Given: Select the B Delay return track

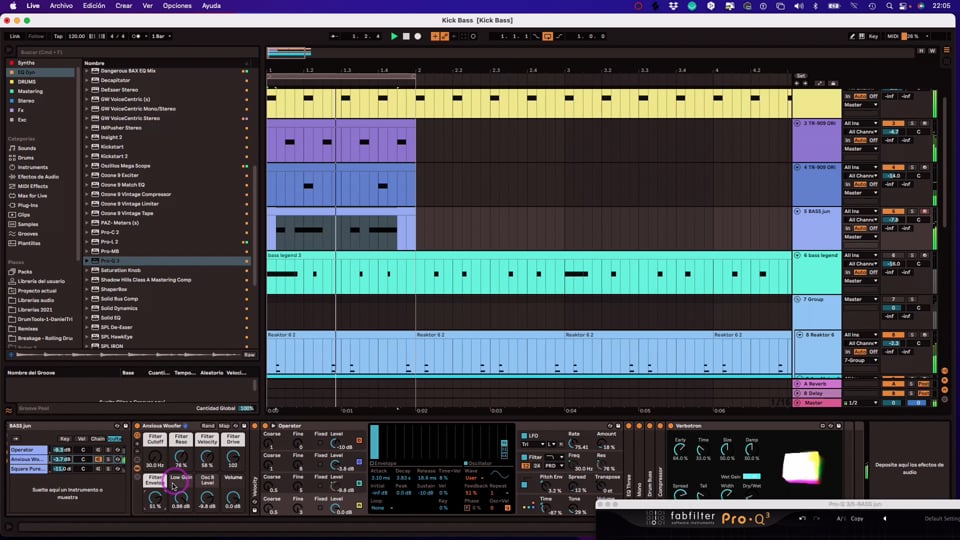Looking at the screenshot, I should pyautogui.click(x=817, y=393).
